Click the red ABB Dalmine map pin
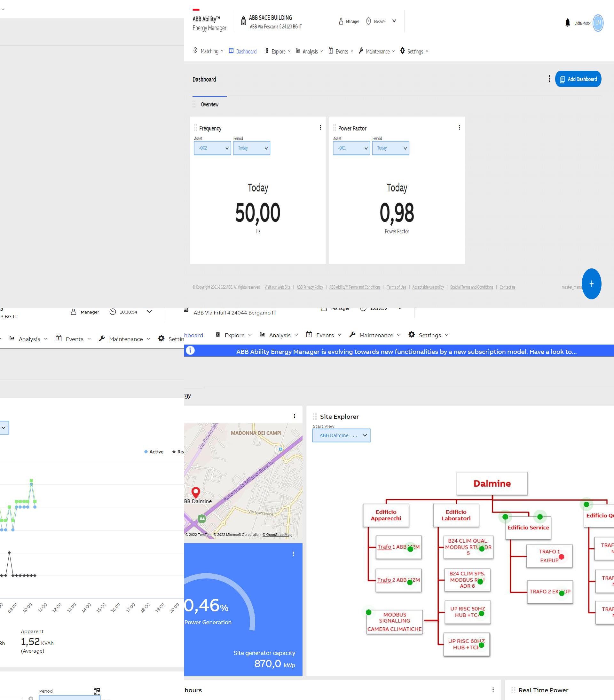 click(196, 492)
